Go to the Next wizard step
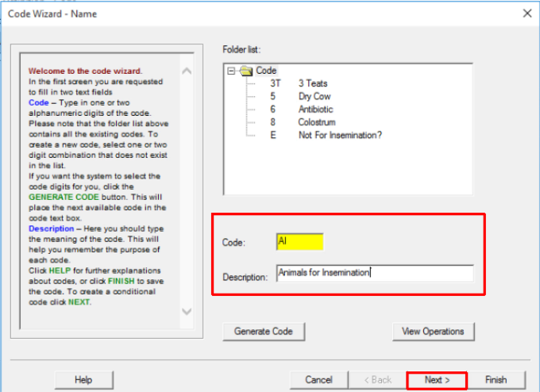 click(436, 380)
